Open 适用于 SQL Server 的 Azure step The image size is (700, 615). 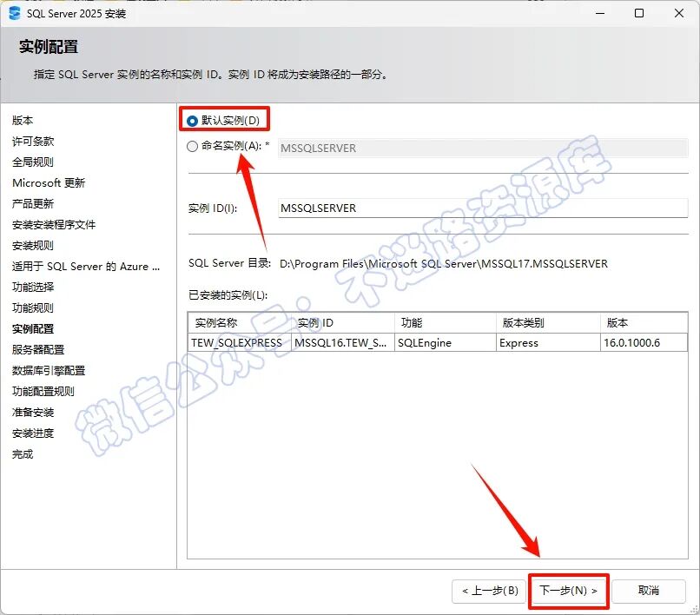(86, 266)
